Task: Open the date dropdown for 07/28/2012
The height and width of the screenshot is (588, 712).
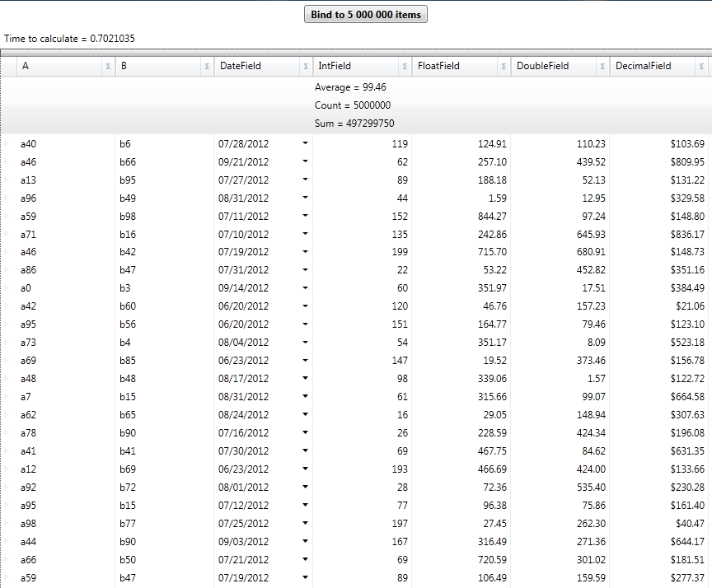Action: point(305,143)
